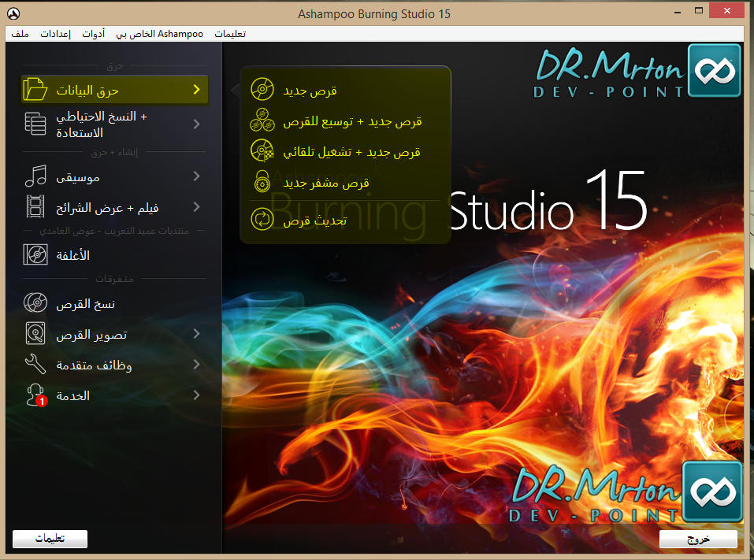Click the New Disc + Disc Spanning triple-disc icon
754x560 pixels.
(x=262, y=121)
